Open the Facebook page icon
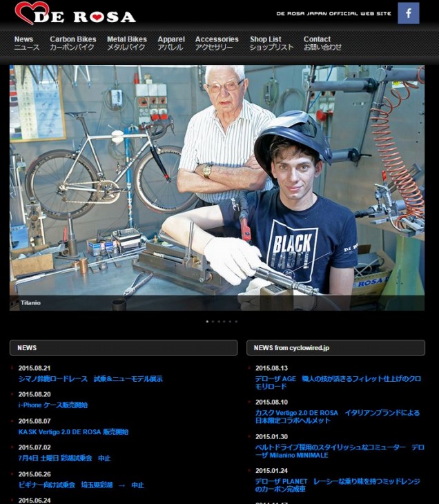Viewport: 439px width, 504px height. pos(408,13)
